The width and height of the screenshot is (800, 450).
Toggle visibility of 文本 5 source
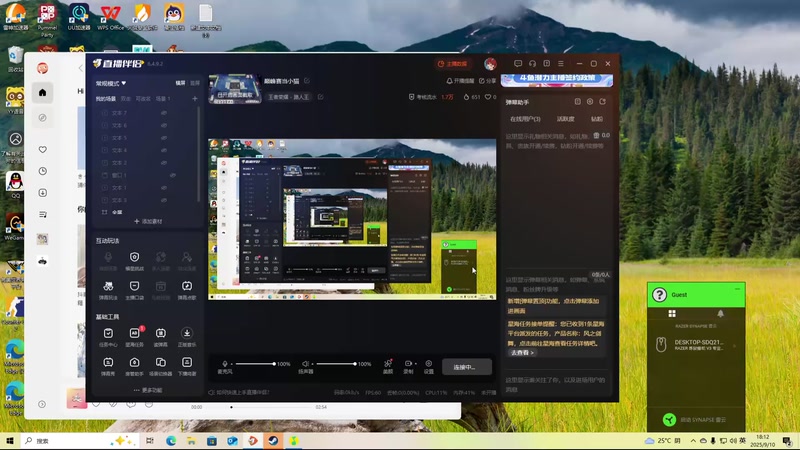coord(164,138)
